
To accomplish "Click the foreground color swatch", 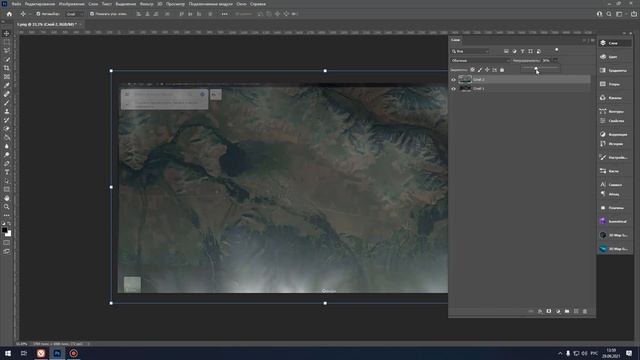I will coord(4,230).
